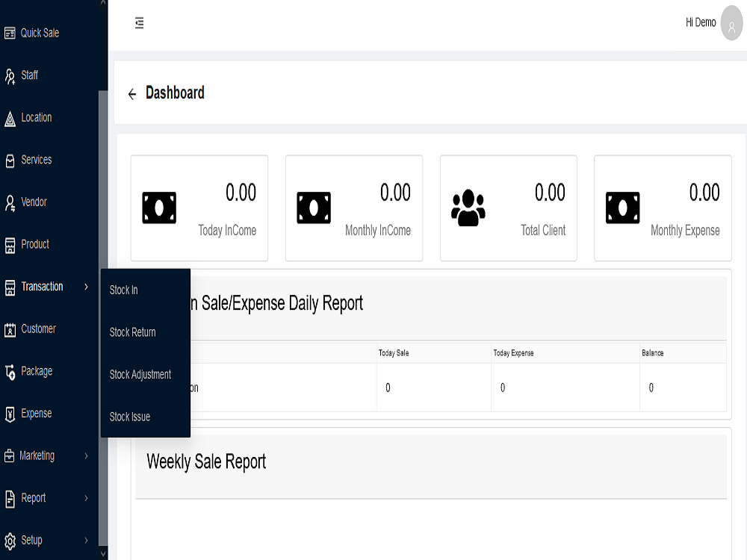Click the Services bag icon
This screenshot has height=560, width=747.
click(10, 161)
